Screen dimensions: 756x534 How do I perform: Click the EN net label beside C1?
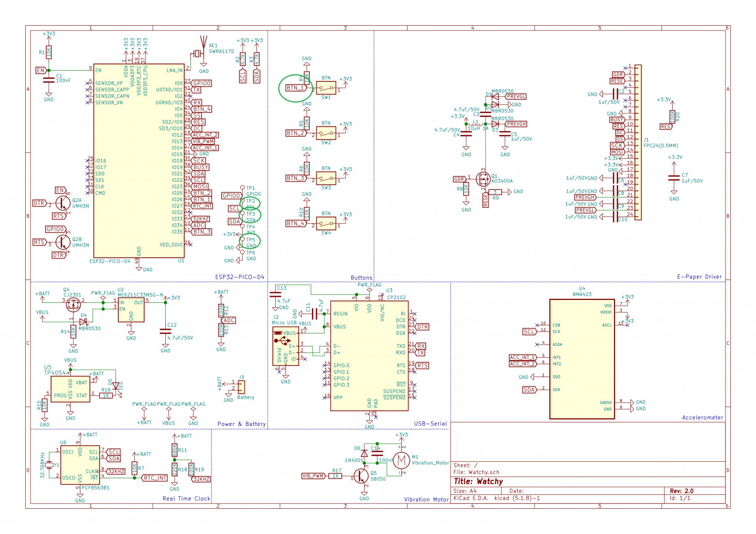(41, 70)
